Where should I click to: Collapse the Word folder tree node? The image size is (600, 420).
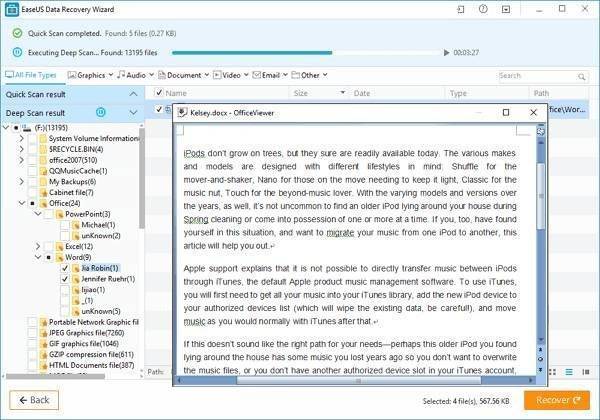click(x=39, y=257)
